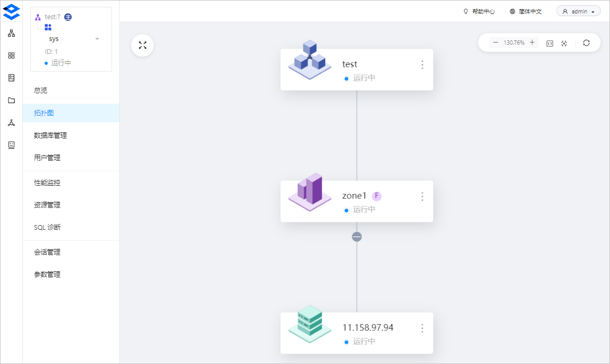The image size is (610, 364).
Task: Reset topology view to actual size icon
Action: point(550,43)
